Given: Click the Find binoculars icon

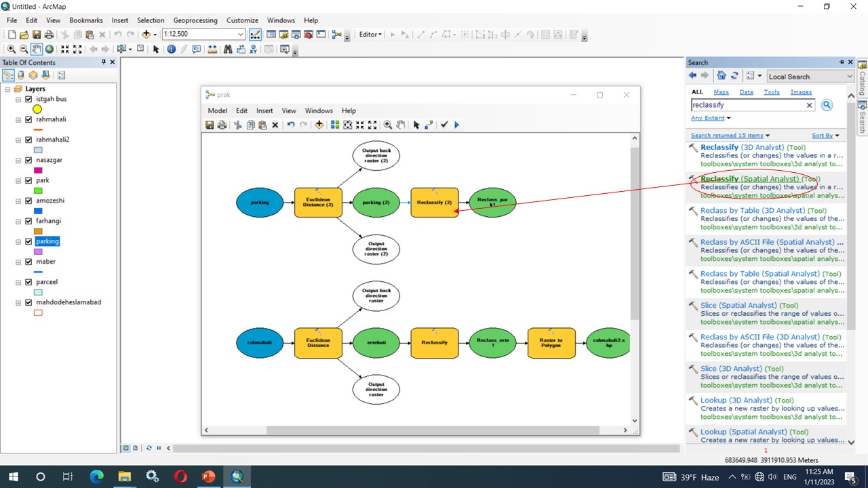Looking at the screenshot, I should point(228,49).
